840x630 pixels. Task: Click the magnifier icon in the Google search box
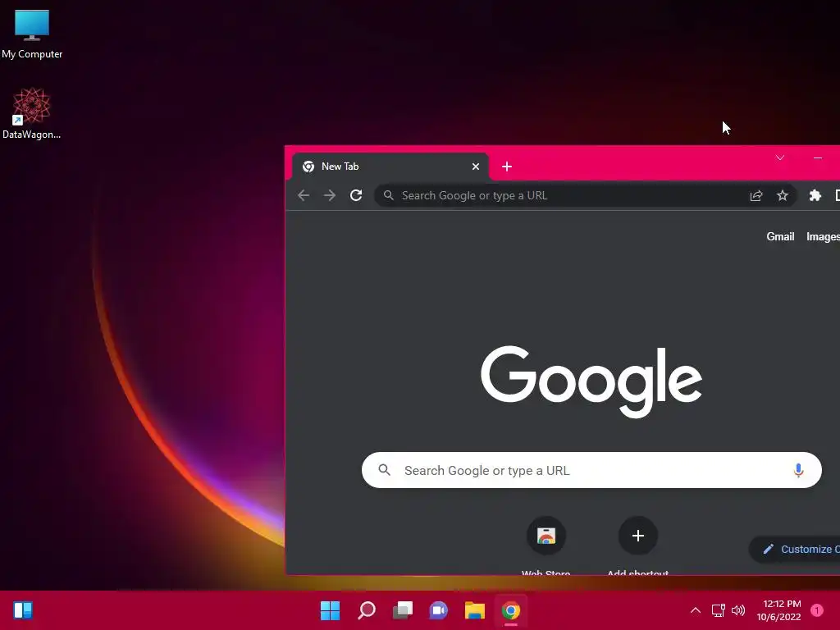point(384,470)
